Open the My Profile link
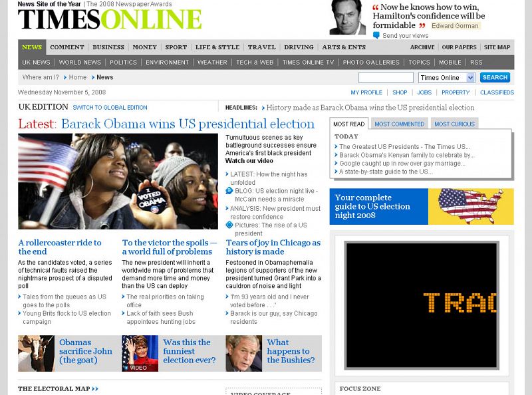Screen dimensions: 532x395 [366, 92]
